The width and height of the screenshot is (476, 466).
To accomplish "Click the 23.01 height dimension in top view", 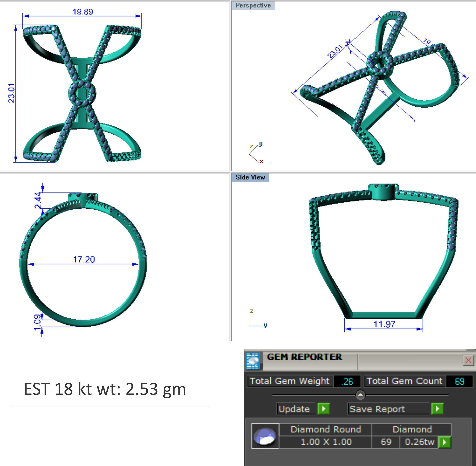I will point(11,93).
